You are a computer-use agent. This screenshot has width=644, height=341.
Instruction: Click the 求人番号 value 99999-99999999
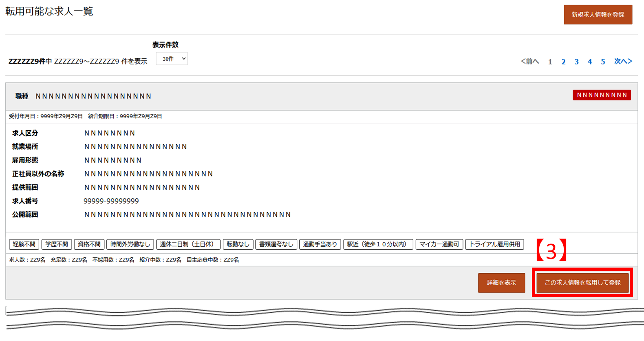(111, 201)
